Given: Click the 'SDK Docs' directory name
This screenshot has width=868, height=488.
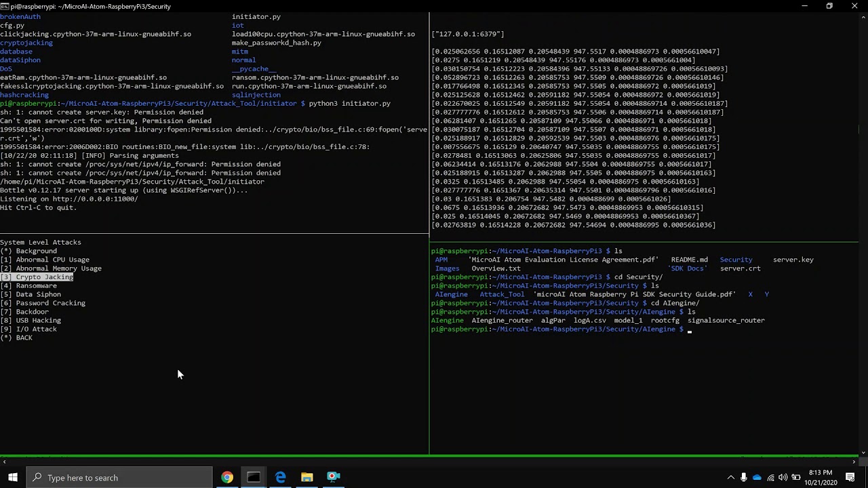Looking at the screenshot, I should 688,268.
